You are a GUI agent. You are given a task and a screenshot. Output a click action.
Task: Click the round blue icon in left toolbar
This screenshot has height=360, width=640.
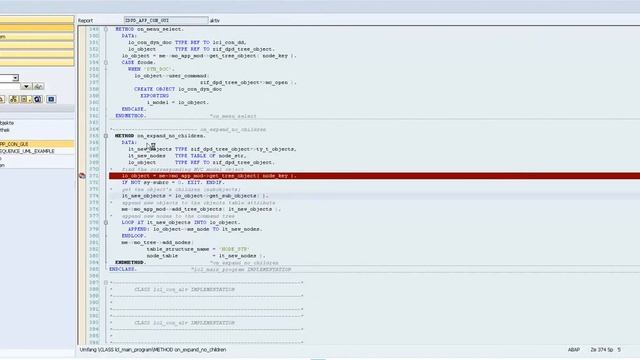[x=38, y=99]
